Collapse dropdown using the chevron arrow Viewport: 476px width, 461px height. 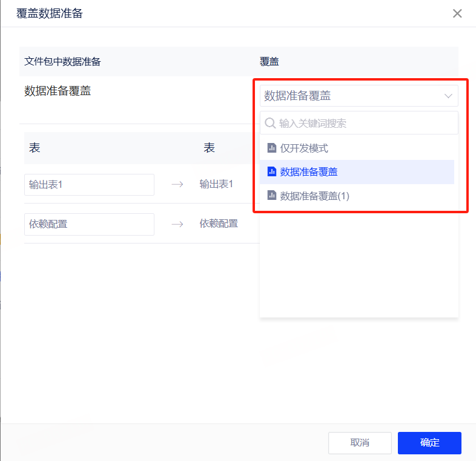point(449,96)
